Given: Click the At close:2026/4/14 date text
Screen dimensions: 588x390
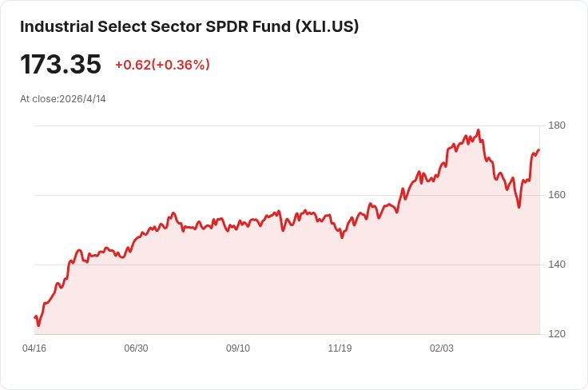Looking at the screenshot, I should click(x=63, y=99).
